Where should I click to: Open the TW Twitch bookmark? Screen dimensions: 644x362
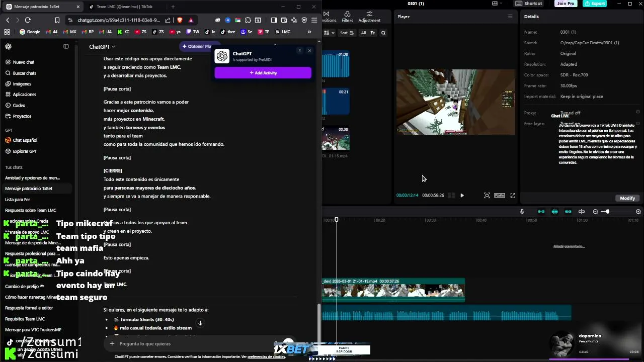(x=193, y=32)
